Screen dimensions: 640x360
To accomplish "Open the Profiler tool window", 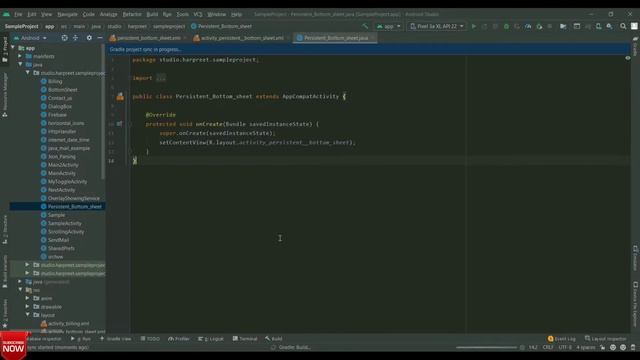I will [179, 339].
